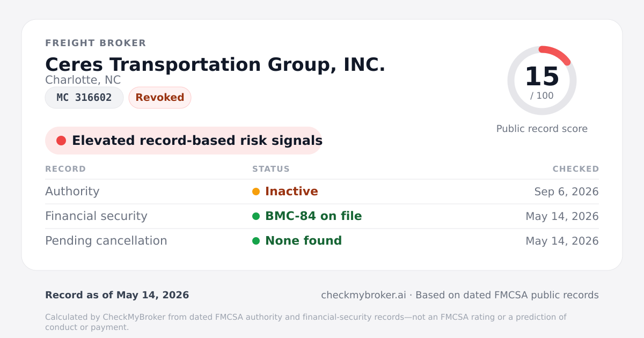Select the MC 316602 badge
The image size is (644, 338).
tap(84, 98)
